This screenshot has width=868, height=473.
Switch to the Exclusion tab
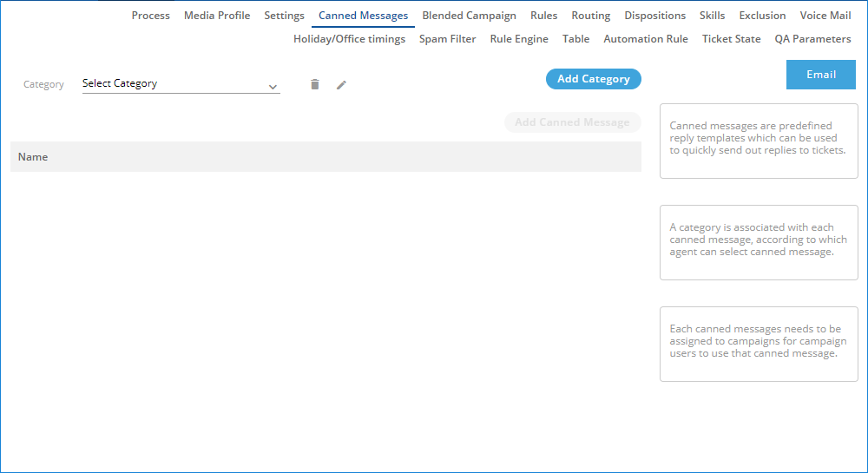(x=762, y=16)
